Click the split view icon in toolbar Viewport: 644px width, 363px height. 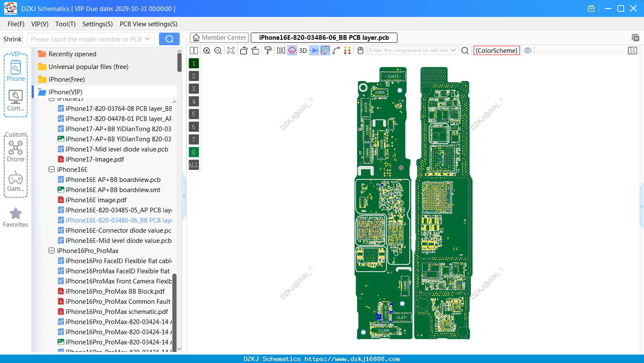tap(194, 50)
